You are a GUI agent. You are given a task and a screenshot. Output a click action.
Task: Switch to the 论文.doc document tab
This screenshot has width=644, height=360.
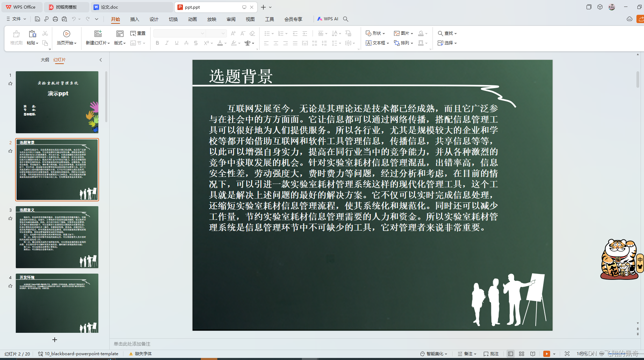click(132, 7)
